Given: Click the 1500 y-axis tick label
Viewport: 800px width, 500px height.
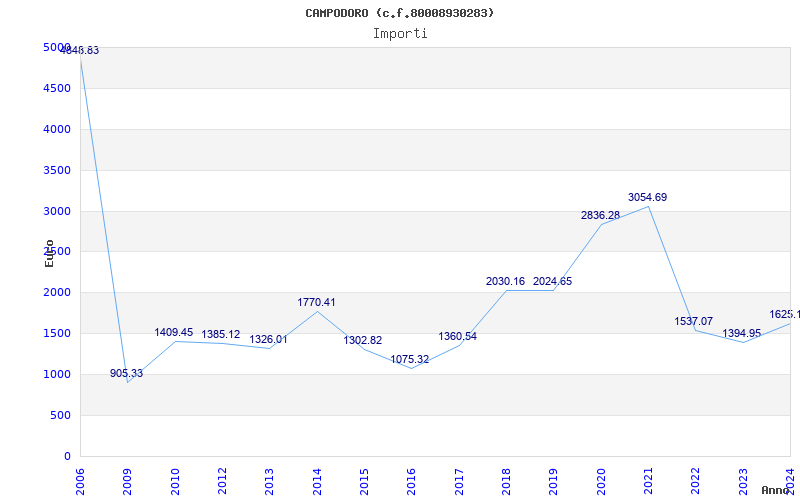Looking at the screenshot, I should (57, 333).
